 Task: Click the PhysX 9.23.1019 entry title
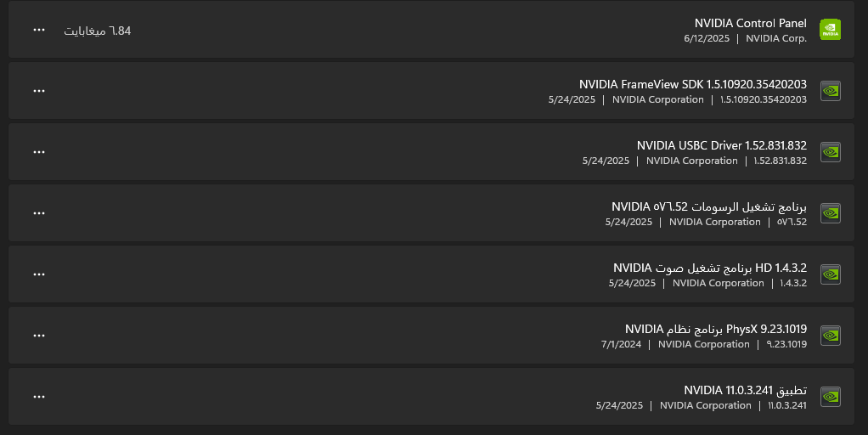pyautogui.click(x=716, y=330)
